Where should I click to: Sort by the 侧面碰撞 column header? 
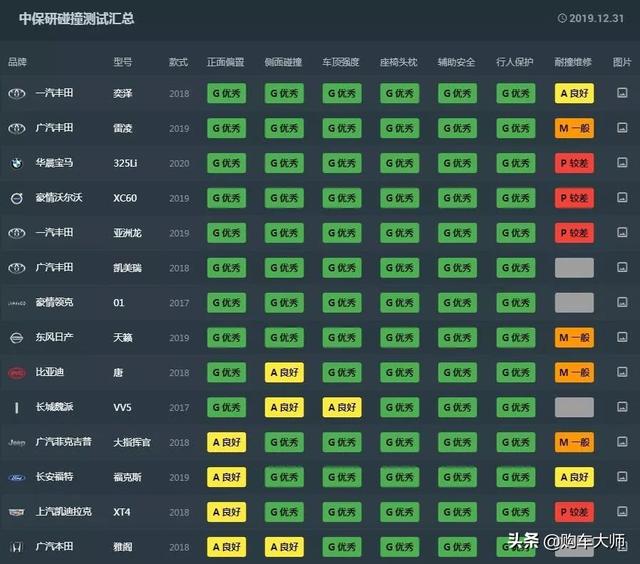[283, 62]
